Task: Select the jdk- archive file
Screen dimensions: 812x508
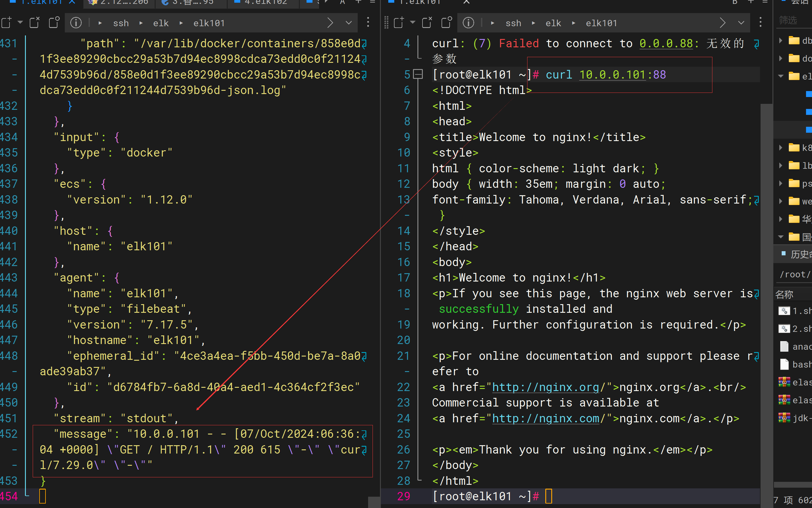Action: pos(795,418)
